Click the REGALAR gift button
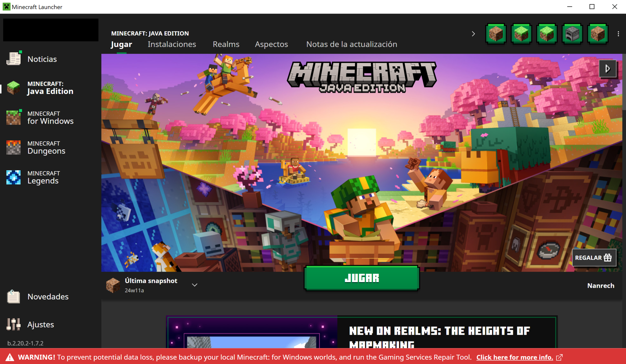 point(594,257)
